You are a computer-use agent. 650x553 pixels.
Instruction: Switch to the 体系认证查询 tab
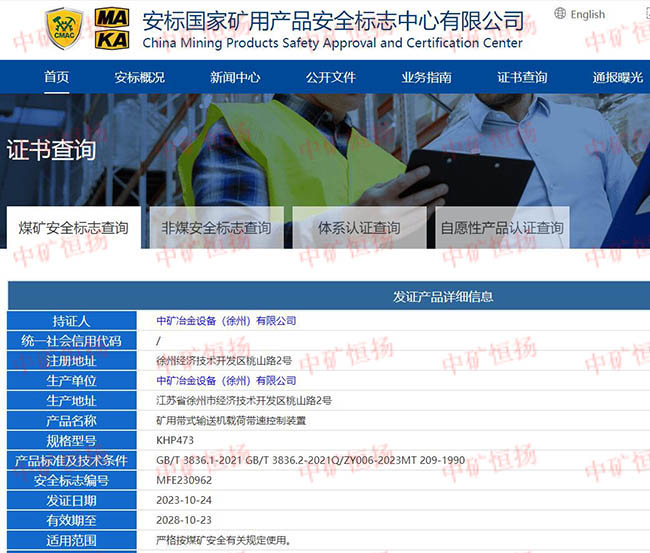pyautogui.click(x=359, y=228)
